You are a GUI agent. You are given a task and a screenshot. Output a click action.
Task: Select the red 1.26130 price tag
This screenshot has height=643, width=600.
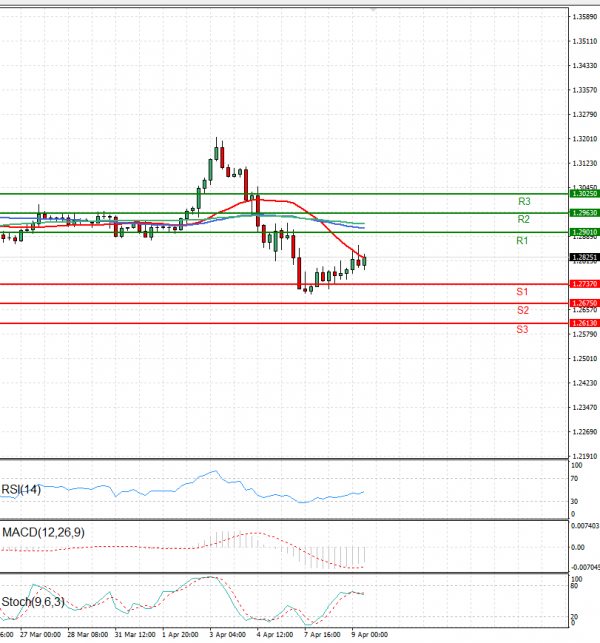(x=584, y=323)
